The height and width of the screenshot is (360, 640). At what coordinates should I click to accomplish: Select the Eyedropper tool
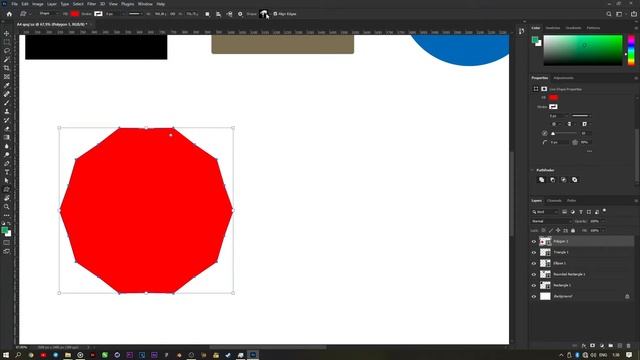point(7,85)
